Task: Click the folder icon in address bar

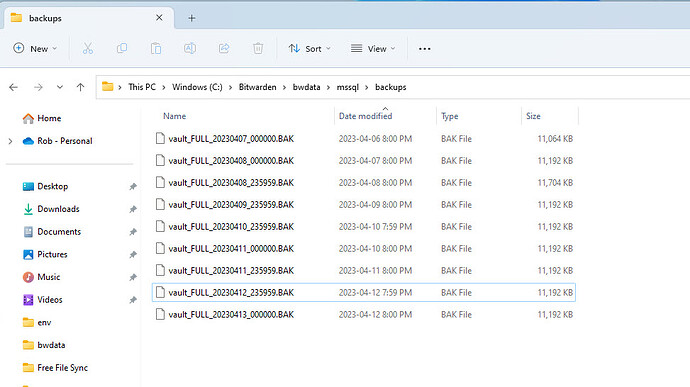Action: click(x=107, y=87)
